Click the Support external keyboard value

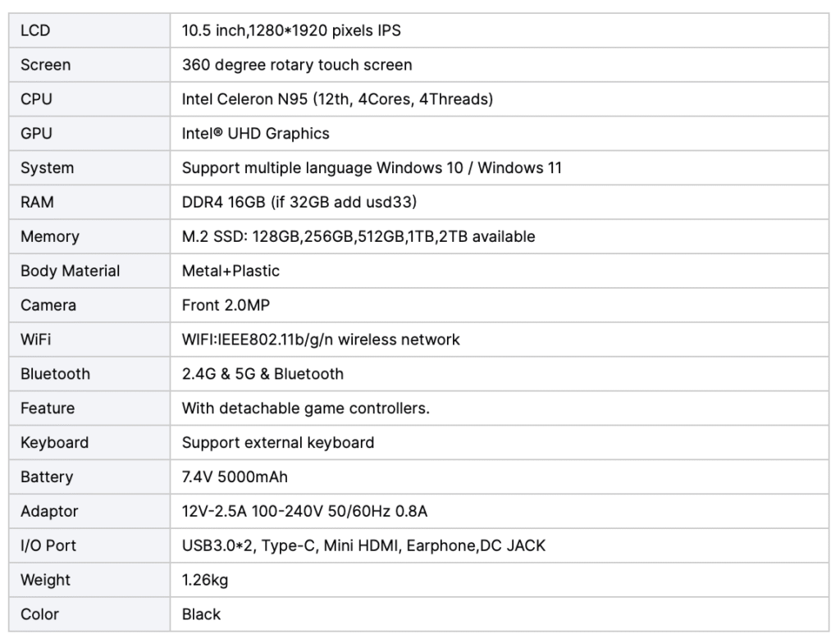point(277,443)
